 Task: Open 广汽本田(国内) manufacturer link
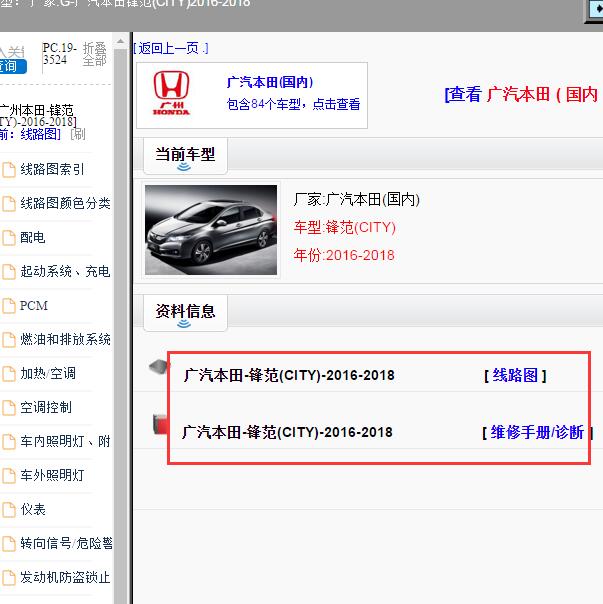270,82
